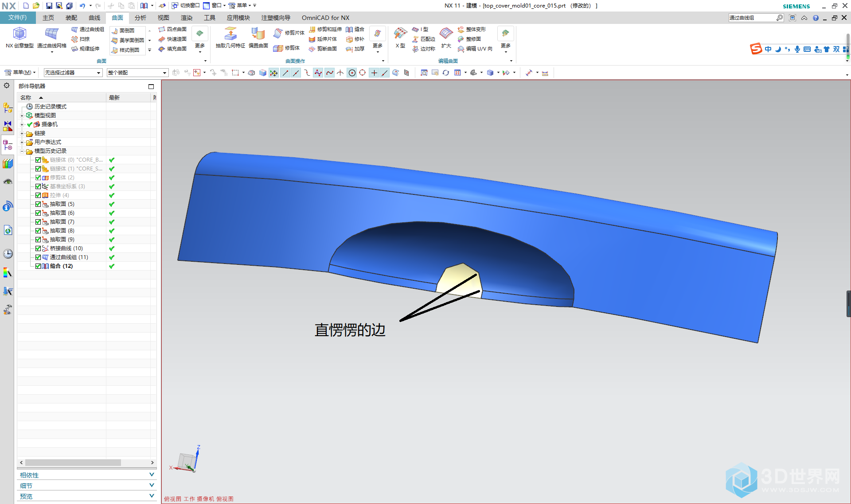Select 规律延伸 in surface group
The height and width of the screenshot is (504, 851).
85,49
